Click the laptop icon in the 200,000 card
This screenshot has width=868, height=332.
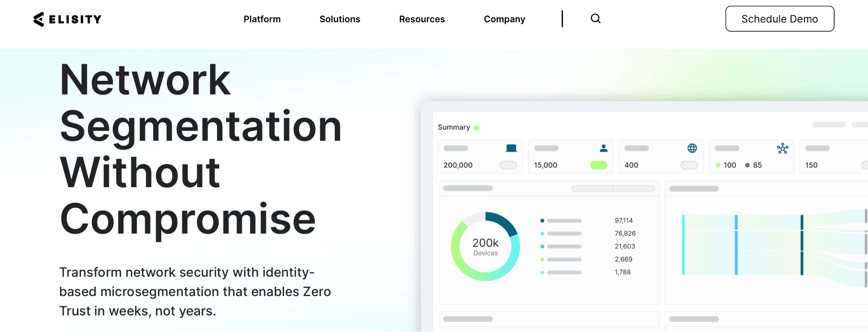tap(512, 148)
